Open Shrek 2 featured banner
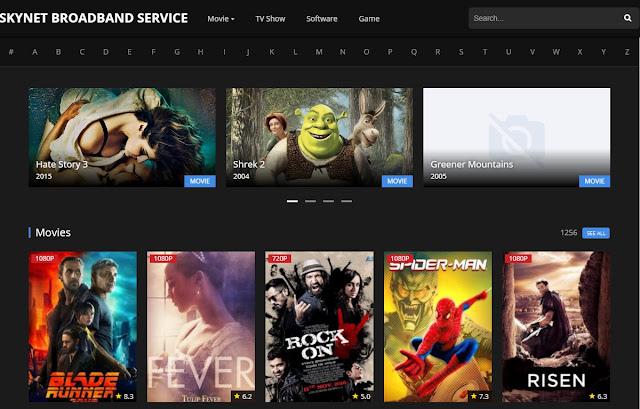640x409 pixels. [319, 137]
